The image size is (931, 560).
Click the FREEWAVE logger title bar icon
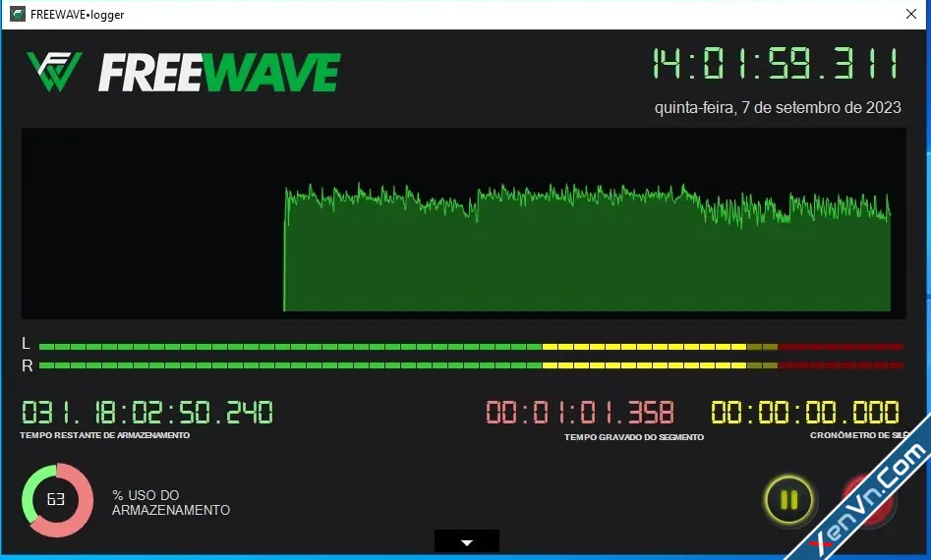[x=18, y=14]
